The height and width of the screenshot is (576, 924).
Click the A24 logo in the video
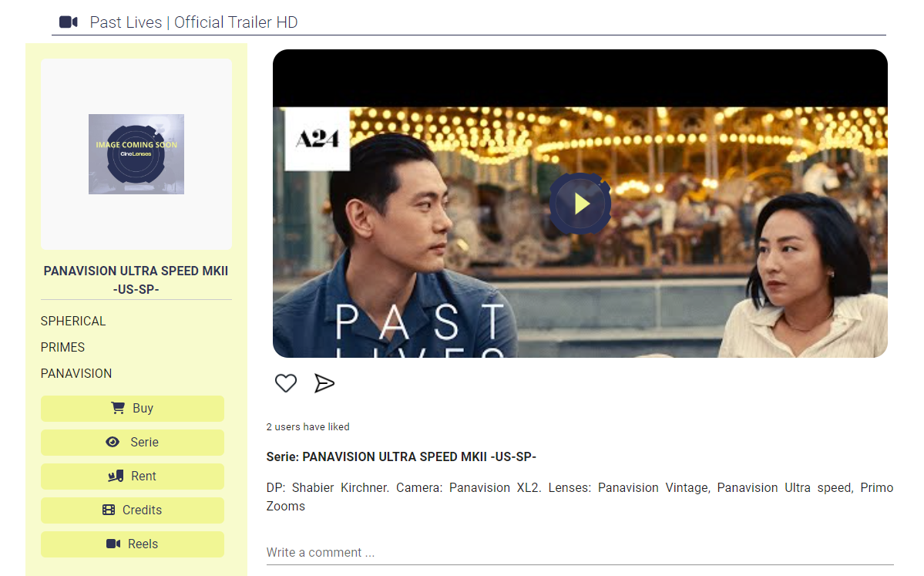[317, 139]
